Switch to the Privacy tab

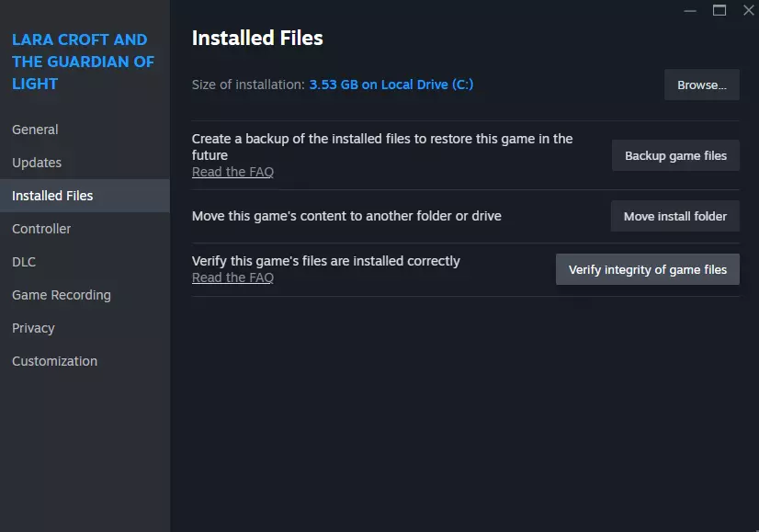[33, 328]
